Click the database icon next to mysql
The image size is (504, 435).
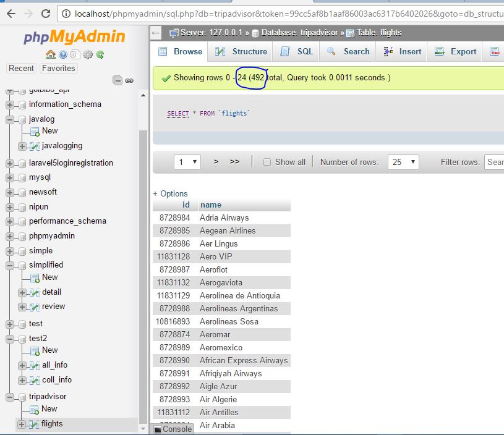(22, 178)
